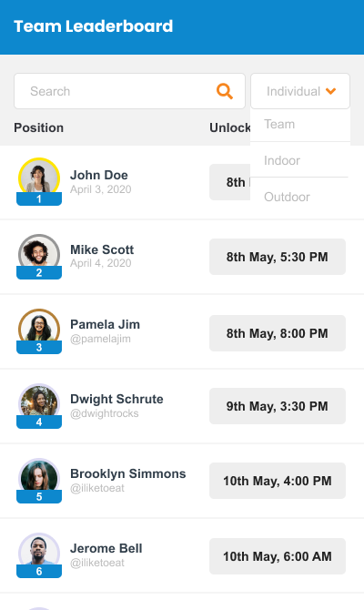The height and width of the screenshot is (610, 364).
Task: Expand the Individual dropdown chevron
Action: pos(330,91)
